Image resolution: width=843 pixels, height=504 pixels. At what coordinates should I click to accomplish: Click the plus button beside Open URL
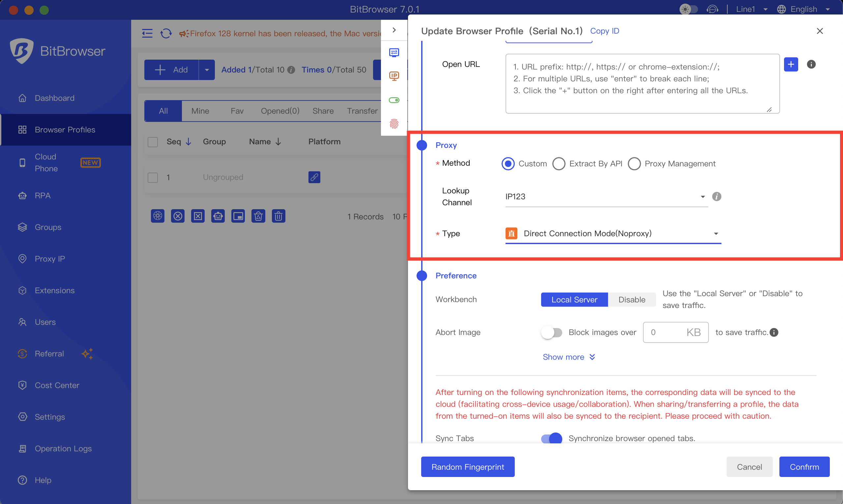(x=791, y=64)
